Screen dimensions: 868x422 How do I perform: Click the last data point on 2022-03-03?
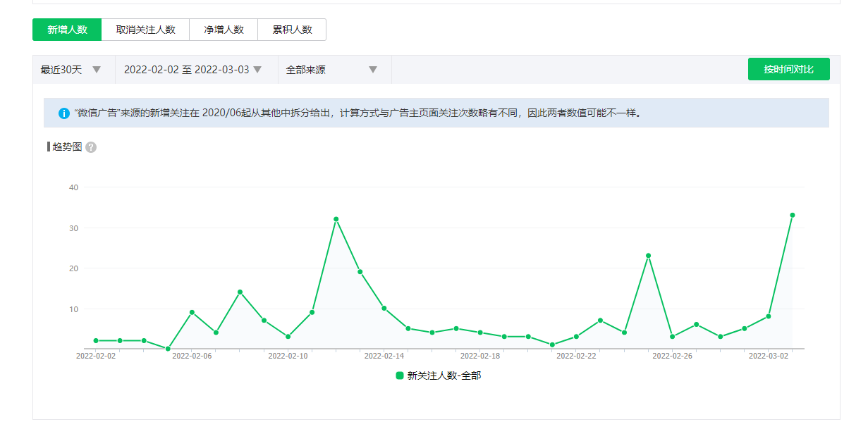[793, 215]
